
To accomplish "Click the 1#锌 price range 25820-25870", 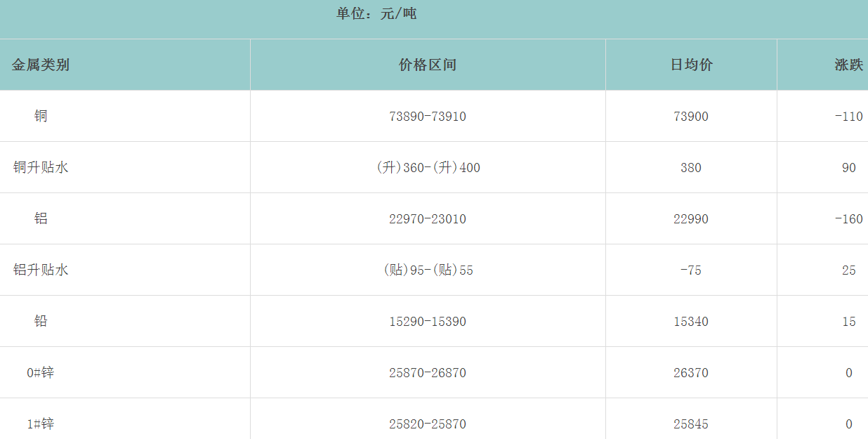I will [x=428, y=424].
